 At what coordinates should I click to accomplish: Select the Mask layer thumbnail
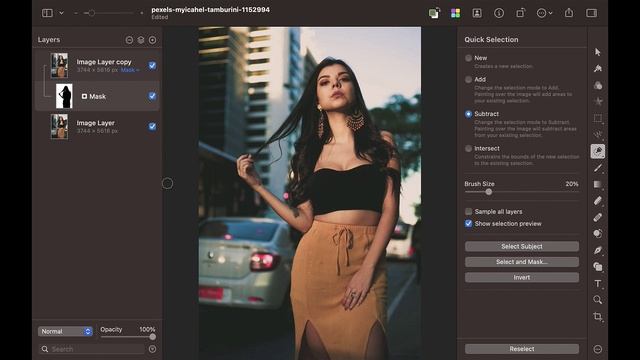click(x=64, y=96)
